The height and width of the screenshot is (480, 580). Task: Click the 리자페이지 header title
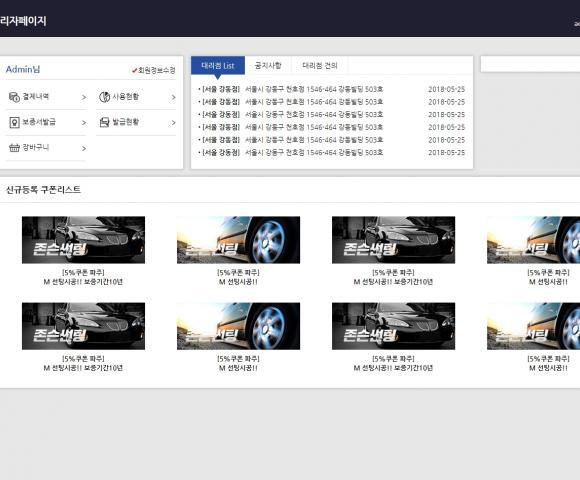(x=23, y=21)
